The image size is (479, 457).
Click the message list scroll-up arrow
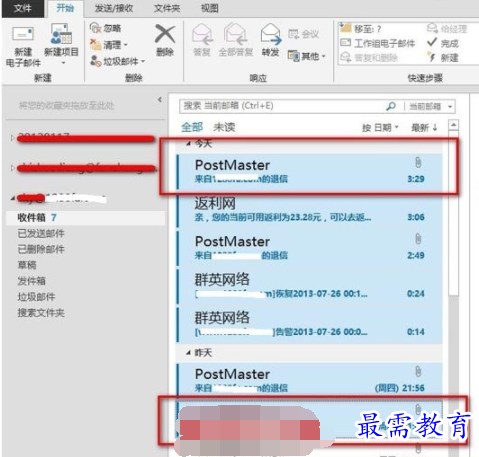tap(453, 125)
